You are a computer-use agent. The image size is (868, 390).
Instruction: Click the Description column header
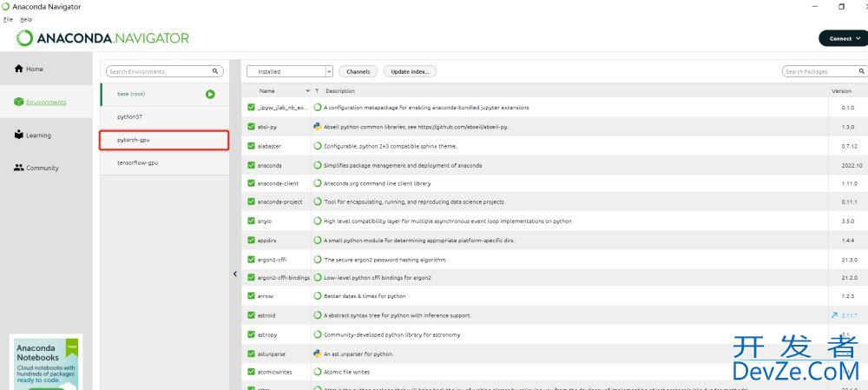(x=340, y=91)
